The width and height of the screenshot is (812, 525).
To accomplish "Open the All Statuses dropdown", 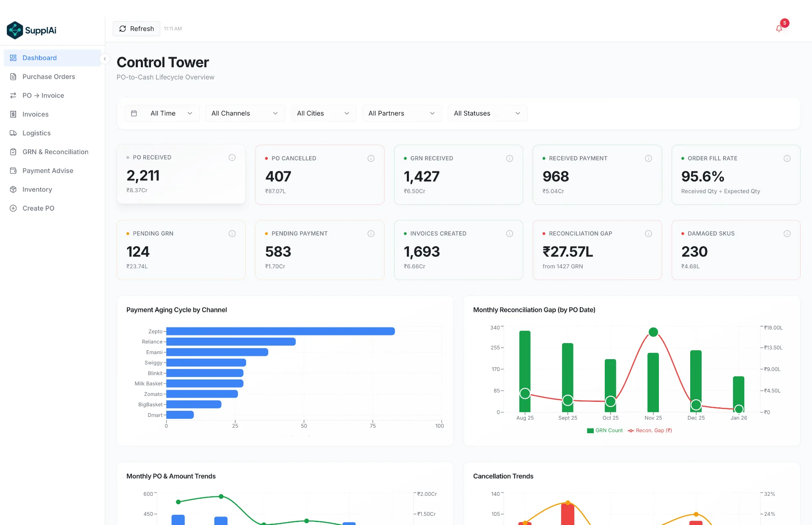I will [x=487, y=113].
